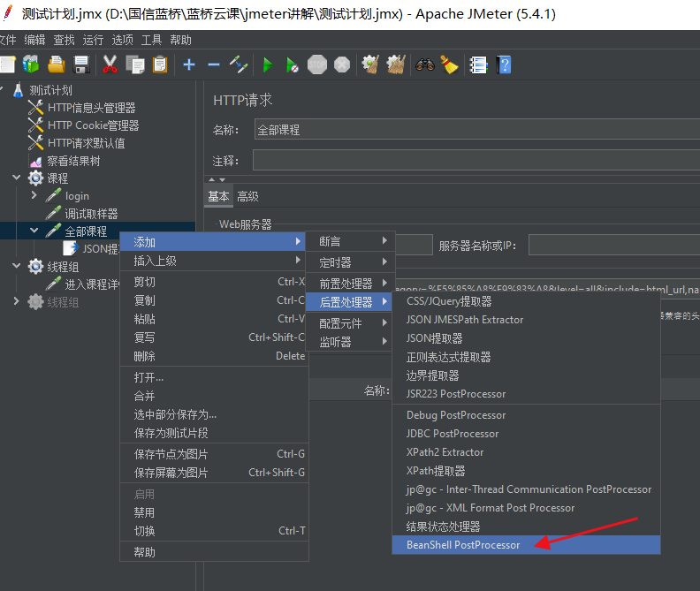The image size is (700, 591).
Task: Add a Debug PostProcessor
Action: coord(527,415)
